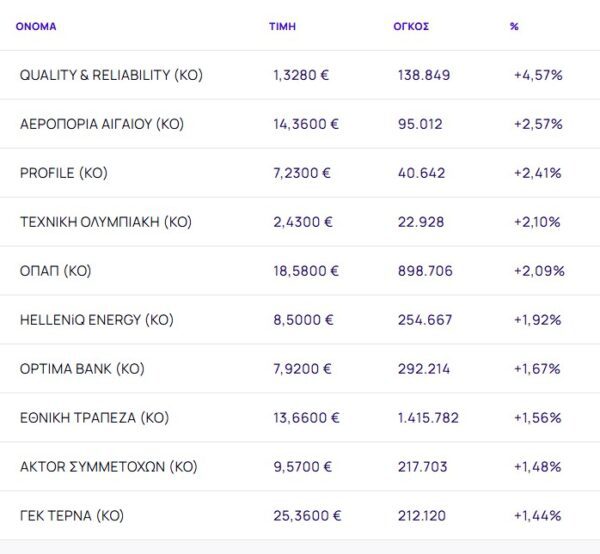The height and width of the screenshot is (554, 600).
Task: Click AKTOR ΣΥΜΜΕΤΟΧΩΝ (ΚΟ) name
Action: pyautogui.click(x=109, y=467)
